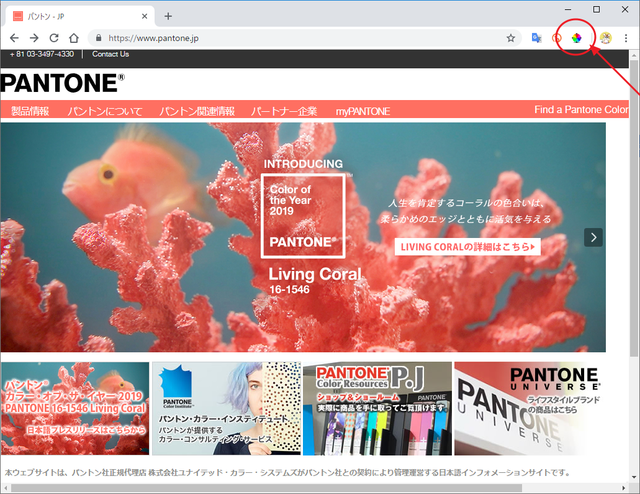Open a new browser tab
This screenshot has width=640, height=494.
(168, 15)
